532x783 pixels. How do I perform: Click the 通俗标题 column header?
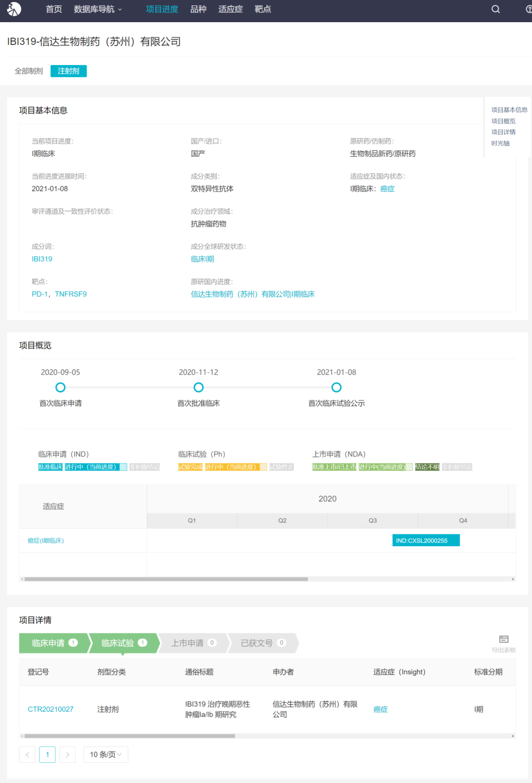click(x=199, y=672)
